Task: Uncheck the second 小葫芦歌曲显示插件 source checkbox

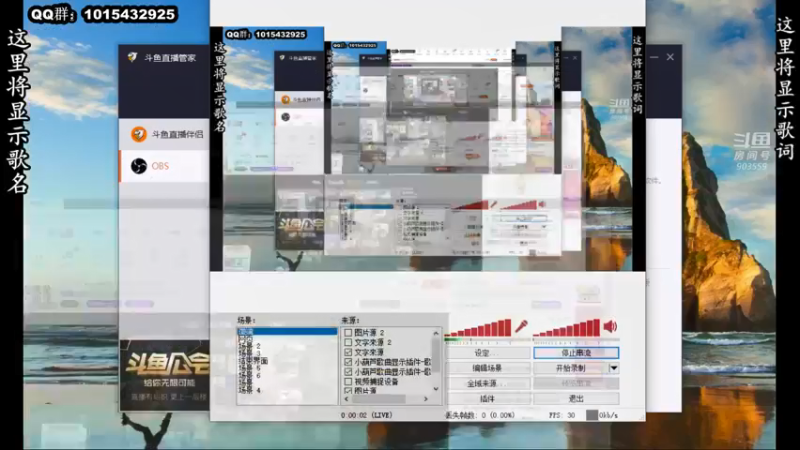Action: (348, 372)
